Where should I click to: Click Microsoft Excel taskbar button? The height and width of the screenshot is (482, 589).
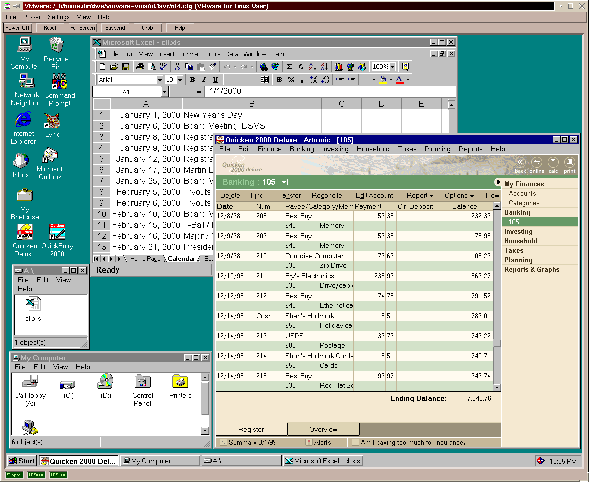[x=323, y=461]
